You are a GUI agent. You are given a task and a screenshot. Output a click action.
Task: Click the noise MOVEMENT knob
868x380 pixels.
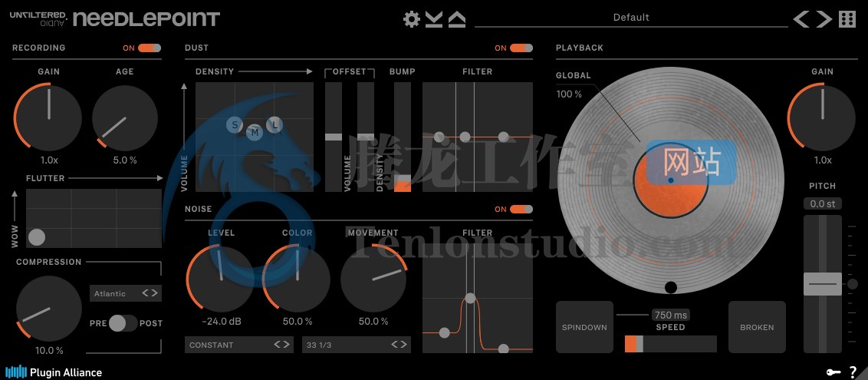point(373,279)
